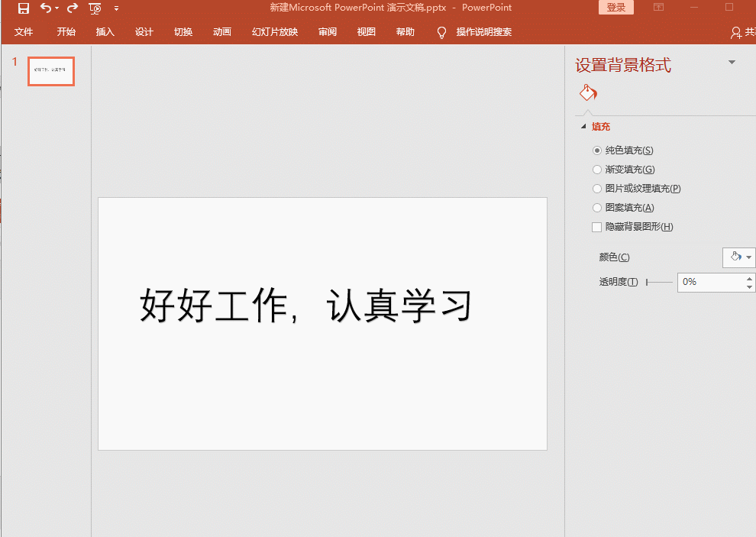The height and width of the screenshot is (537, 756).
Task: Select slide 1 thumbnail in the left pane
Action: tap(50, 71)
